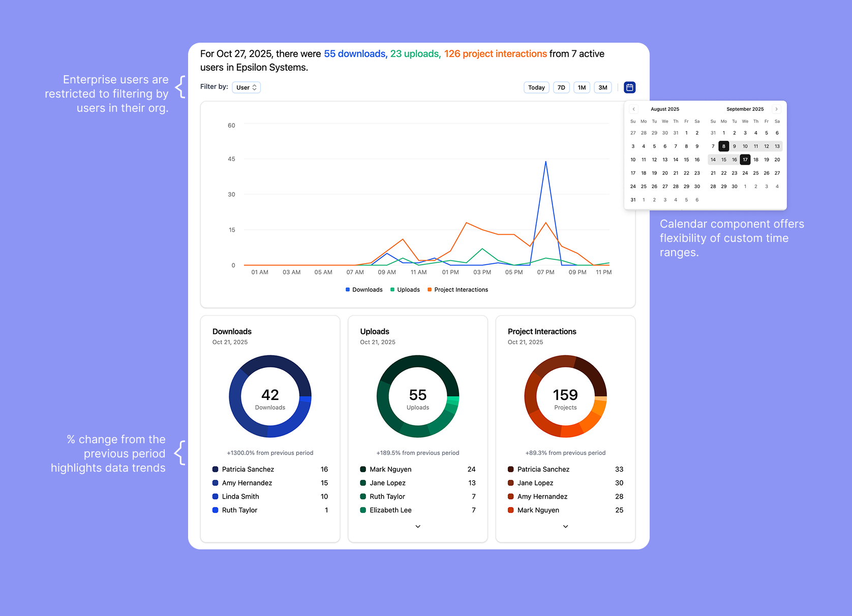Image resolution: width=852 pixels, height=616 pixels.
Task: Go to previous month in calendar
Action: coord(633,109)
